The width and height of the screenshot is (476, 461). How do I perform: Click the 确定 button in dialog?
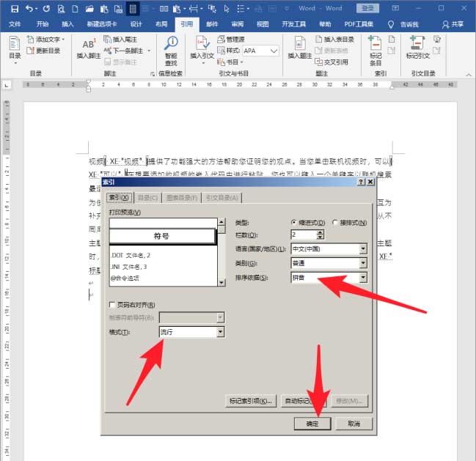pos(312,424)
